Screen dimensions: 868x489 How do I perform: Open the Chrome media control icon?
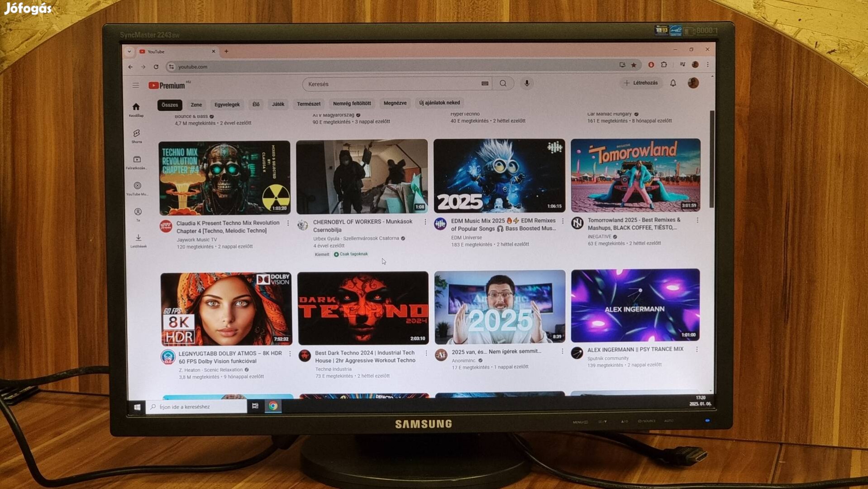(682, 64)
